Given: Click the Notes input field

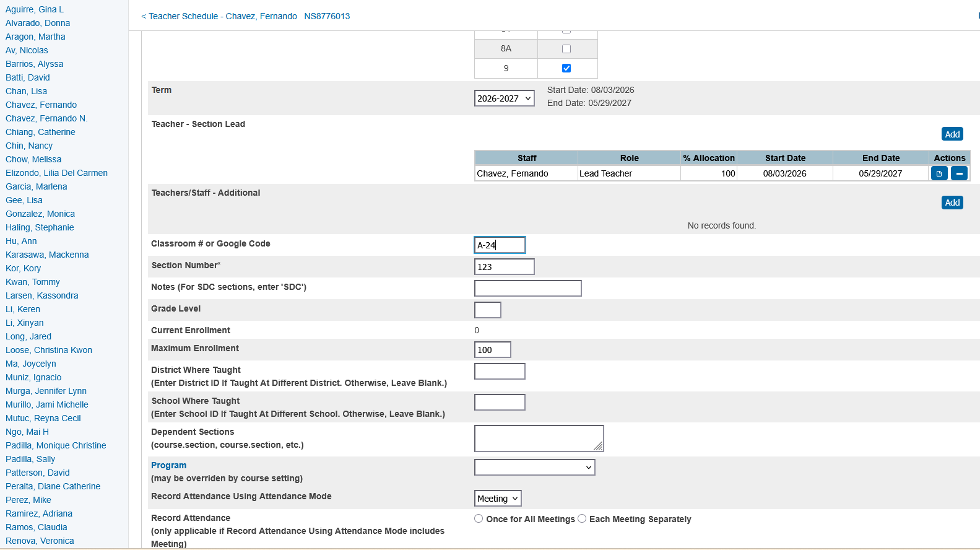Looking at the screenshot, I should pyautogui.click(x=527, y=289).
